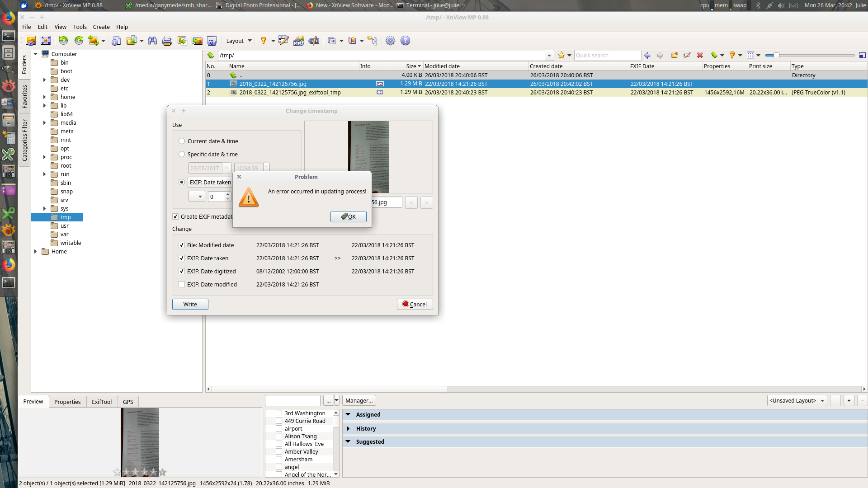Launch Firefox from the dock
The height and width of the screenshot is (488, 868).
[x=8, y=18]
